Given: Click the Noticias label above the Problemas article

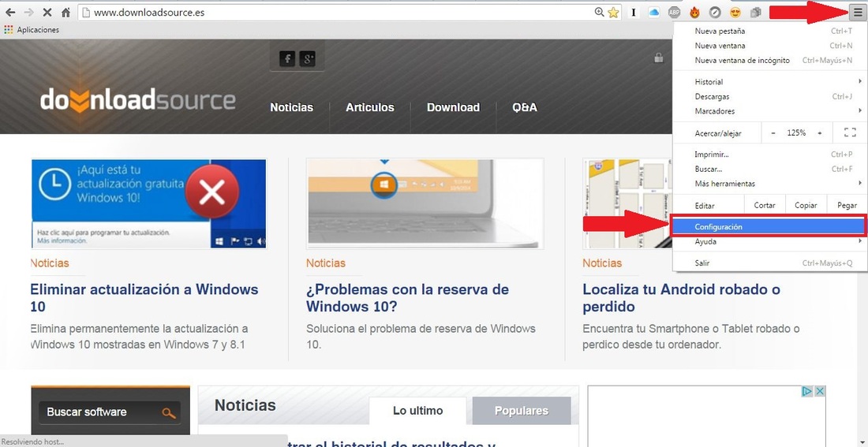Looking at the screenshot, I should 325,263.
